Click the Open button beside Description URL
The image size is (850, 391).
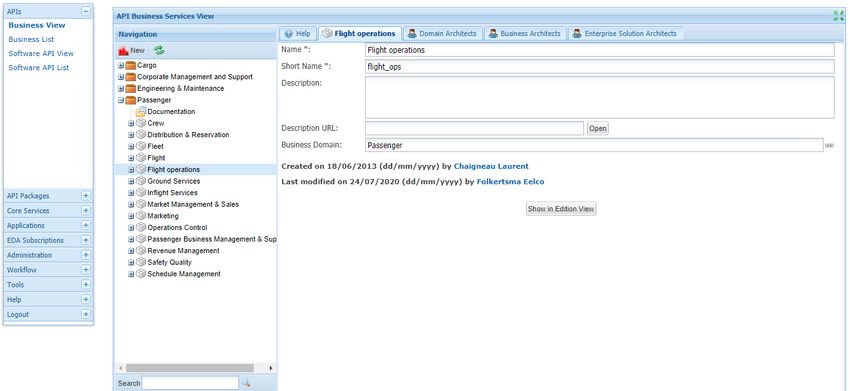[x=597, y=129]
